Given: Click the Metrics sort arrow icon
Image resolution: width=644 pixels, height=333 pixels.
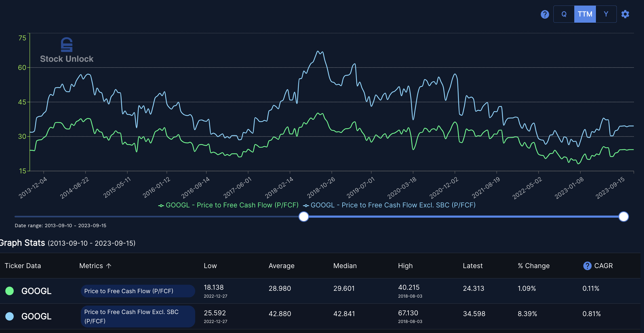Looking at the screenshot, I should (x=109, y=266).
